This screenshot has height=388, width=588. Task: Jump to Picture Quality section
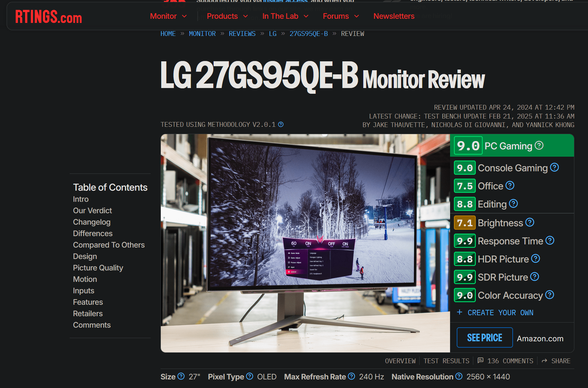(98, 268)
